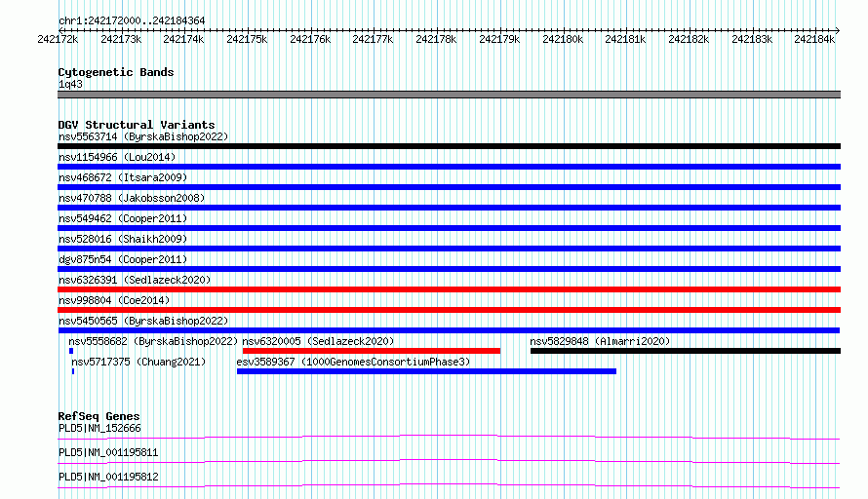Select the blue nsv528016 variant bar

point(449,249)
